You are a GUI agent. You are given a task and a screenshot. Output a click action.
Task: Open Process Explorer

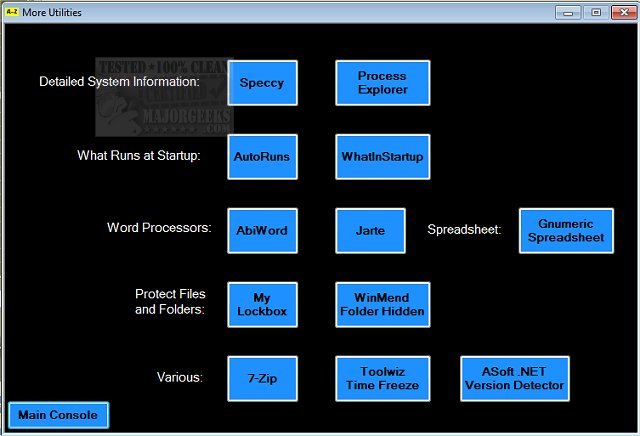point(382,83)
